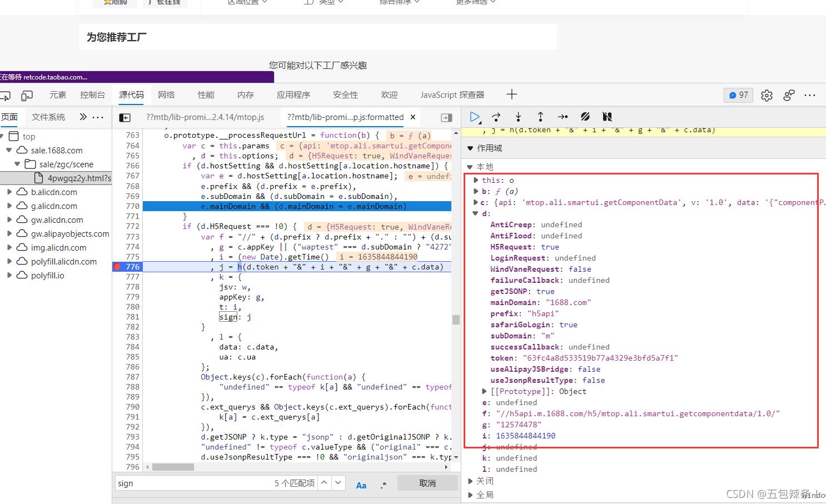Image resolution: width=826 pixels, height=504 pixels.
Task: Toggle regex option in search bar
Action: click(384, 485)
